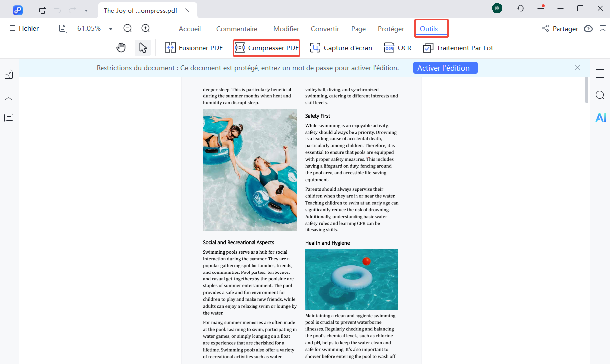The height and width of the screenshot is (364, 610).
Task: Select the Hand tool
Action: (121, 47)
